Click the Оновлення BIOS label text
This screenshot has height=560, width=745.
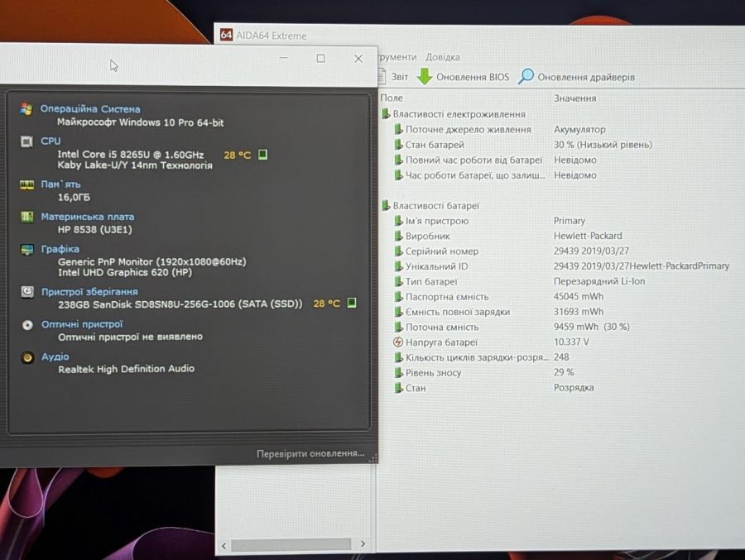(473, 77)
